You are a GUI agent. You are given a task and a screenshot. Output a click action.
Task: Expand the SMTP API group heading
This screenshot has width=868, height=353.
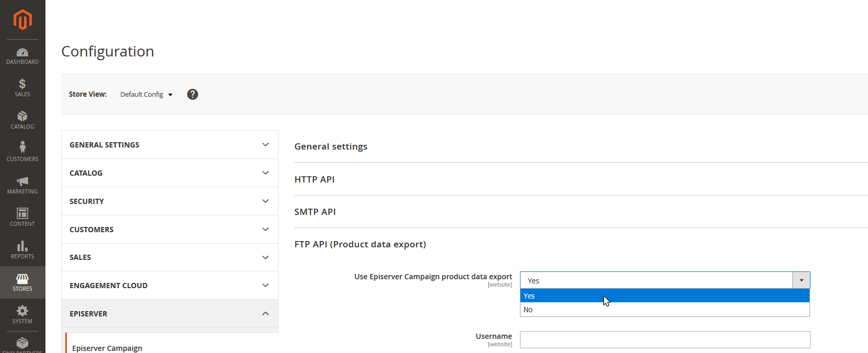(x=315, y=212)
